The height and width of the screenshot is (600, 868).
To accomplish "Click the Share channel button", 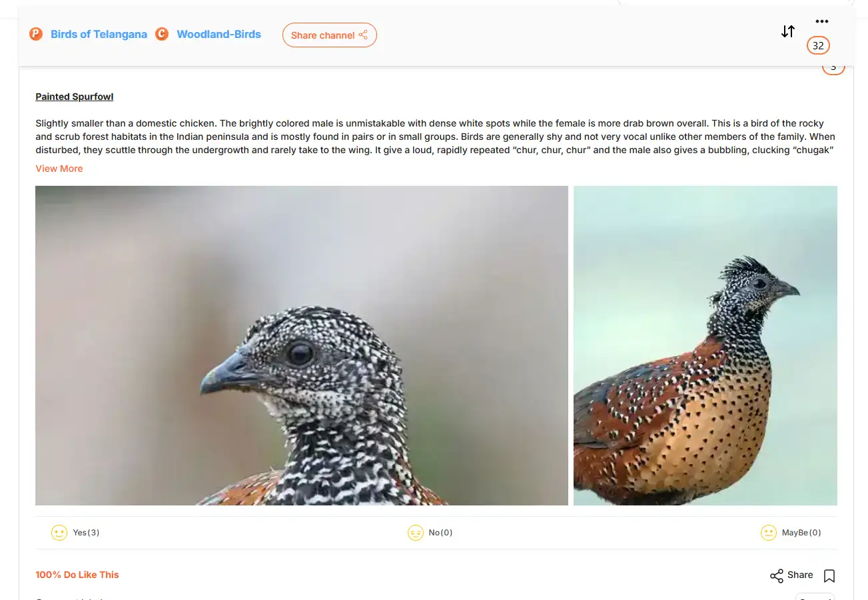I will pyautogui.click(x=330, y=35).
